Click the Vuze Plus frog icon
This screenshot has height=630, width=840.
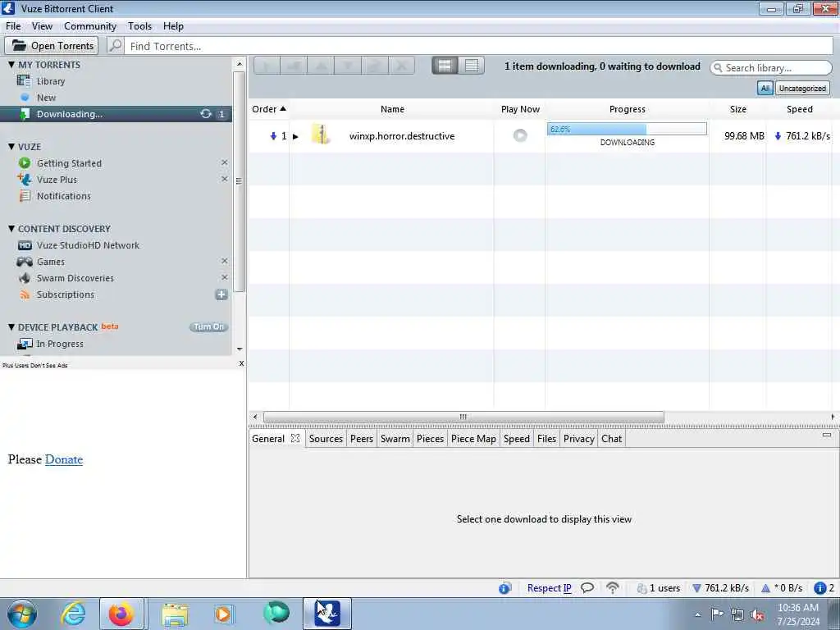[25, 179]
